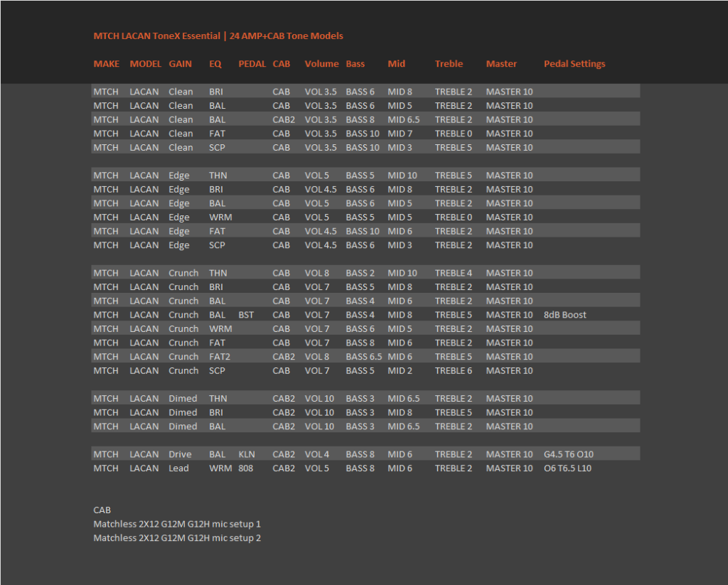Click VOL 10 in the Dimed BAL row
This screenshot has height=585, width=728.
tap(319, 426)
